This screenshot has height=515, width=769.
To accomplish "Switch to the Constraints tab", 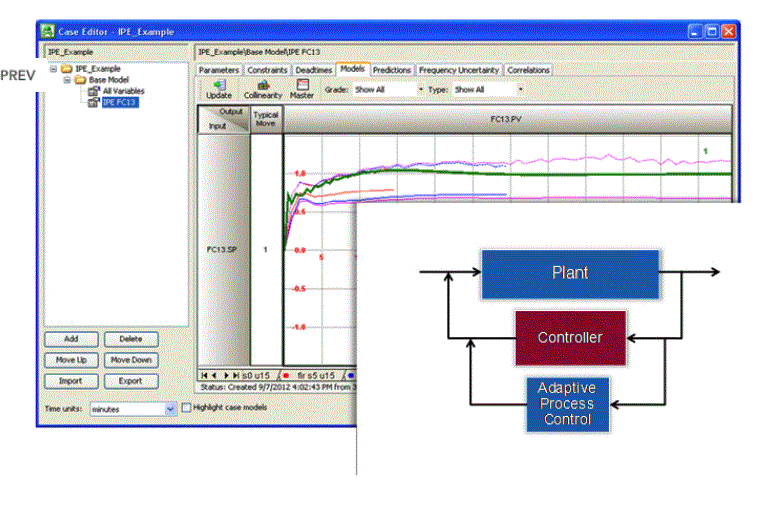I will click(267, 70).
